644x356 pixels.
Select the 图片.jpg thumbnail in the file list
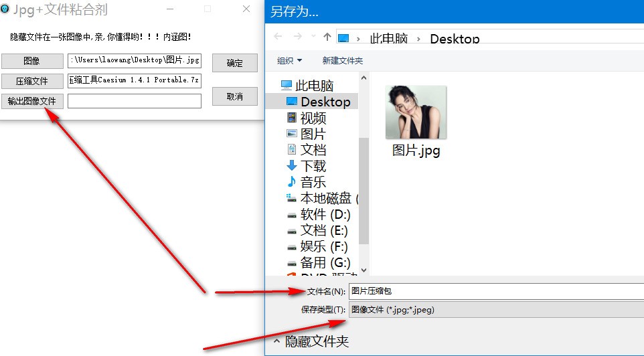(416, 112)
